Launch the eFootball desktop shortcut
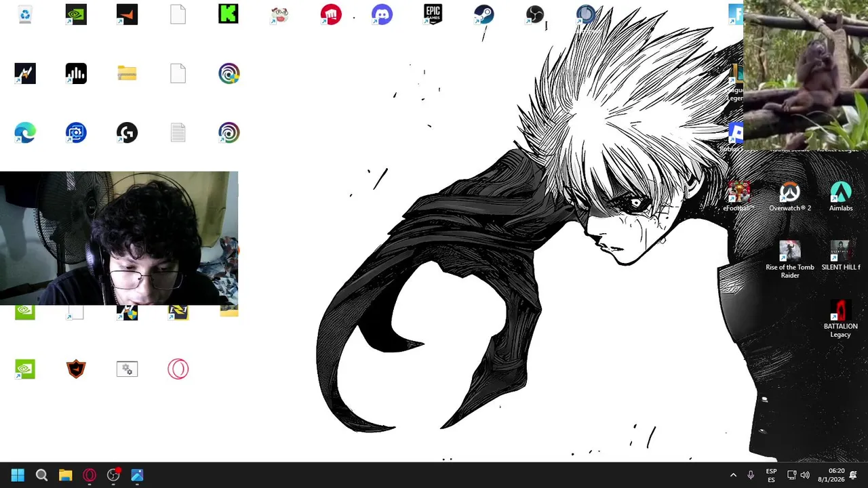Viewport: 868px width, 488px height. pos(738,197)
